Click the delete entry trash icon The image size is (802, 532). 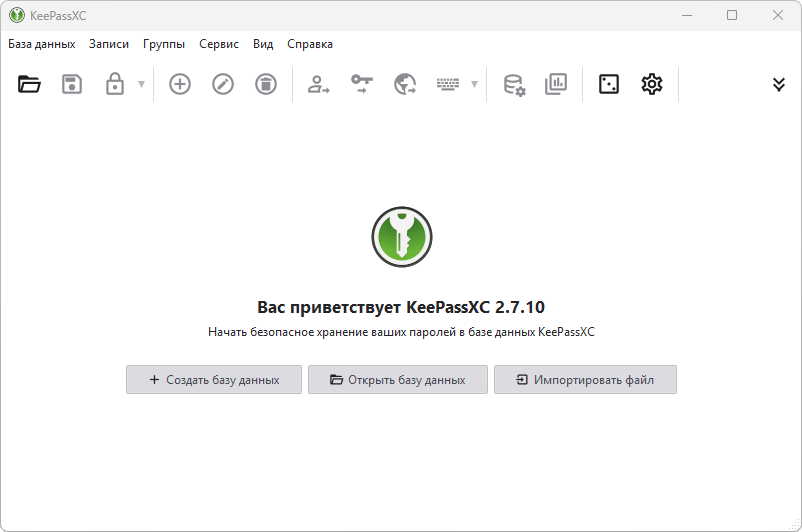[265, 84]
